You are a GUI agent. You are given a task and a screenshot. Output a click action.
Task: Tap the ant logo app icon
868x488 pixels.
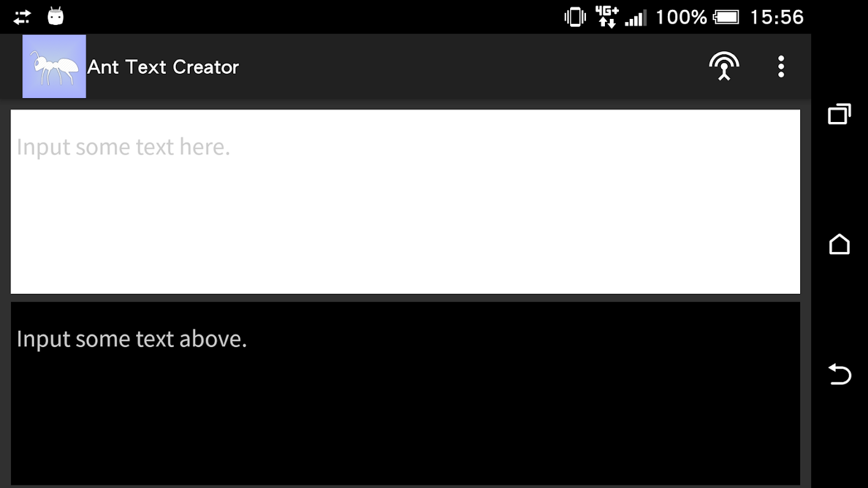tap(54, 66)
